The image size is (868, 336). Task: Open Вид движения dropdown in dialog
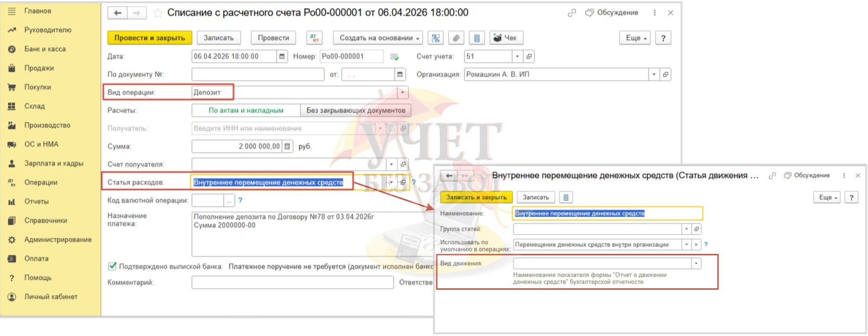coord(696,263)
